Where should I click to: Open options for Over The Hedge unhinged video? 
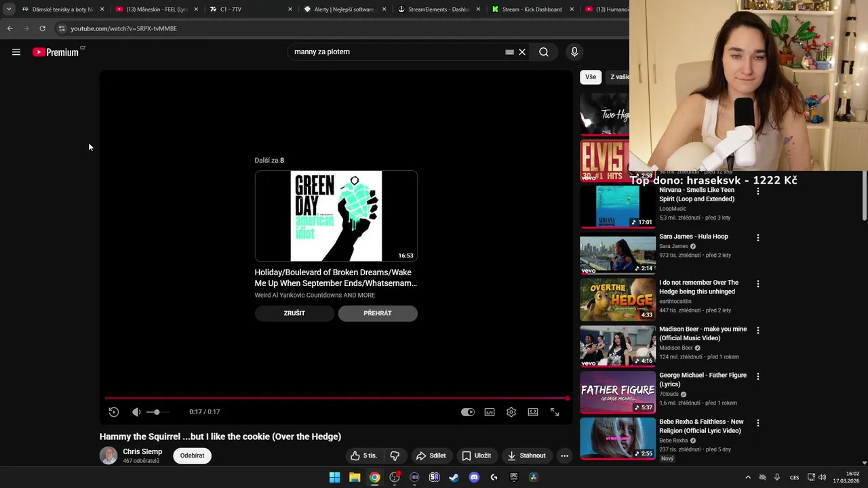[x=758, y=284]
